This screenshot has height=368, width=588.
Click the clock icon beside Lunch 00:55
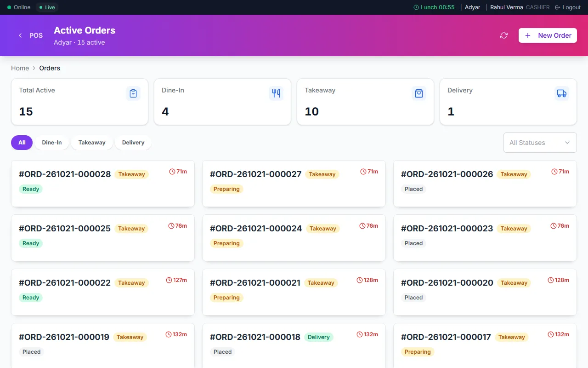point(416,7)
